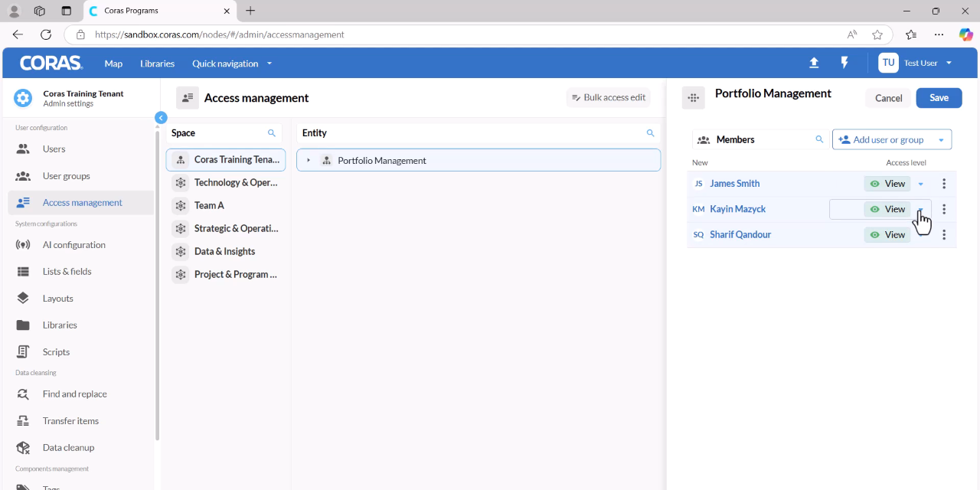Open Kayin Mazyck member link
The image size is (980, 490).
[737, 209]
